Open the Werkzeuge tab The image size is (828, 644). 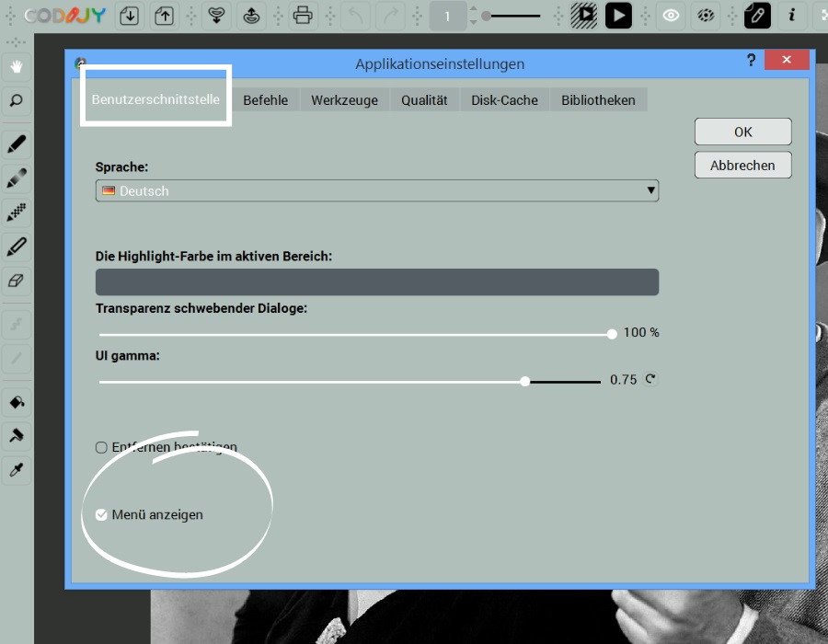(x=344, y=99)
